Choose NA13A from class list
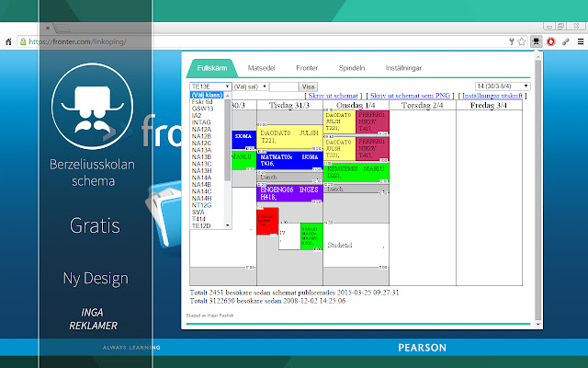The height and width of the screenshot is (368, 588). pos(207,150)
